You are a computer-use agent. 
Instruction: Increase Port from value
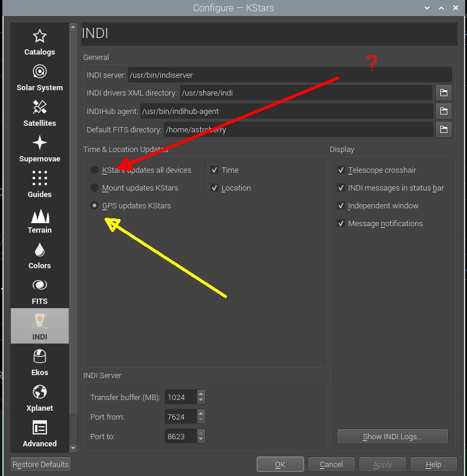pyautogui.click(x=201, y=413)
